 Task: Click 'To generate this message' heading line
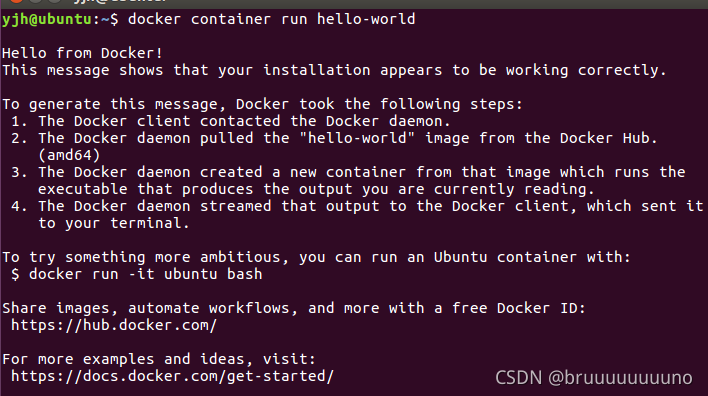pos(262,104)
